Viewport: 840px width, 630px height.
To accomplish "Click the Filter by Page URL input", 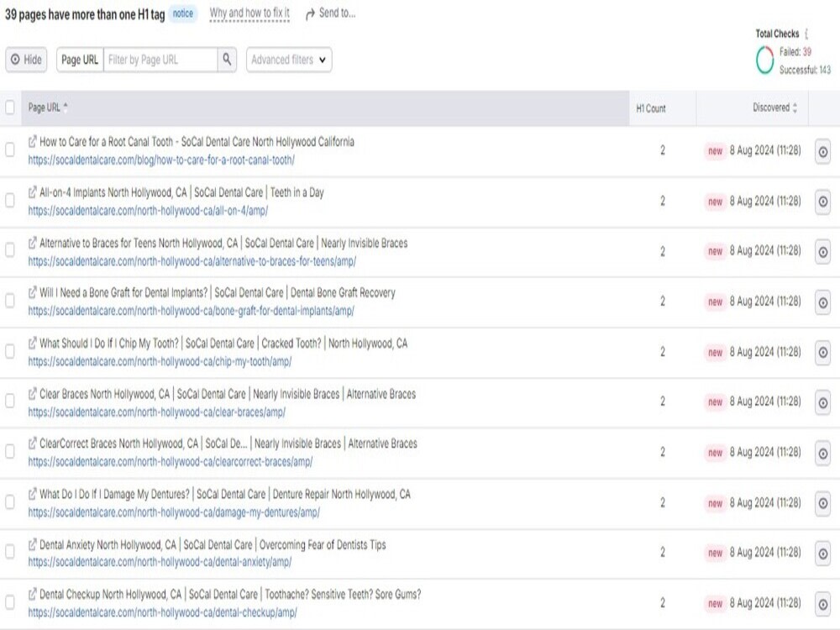I will point(160,60).
